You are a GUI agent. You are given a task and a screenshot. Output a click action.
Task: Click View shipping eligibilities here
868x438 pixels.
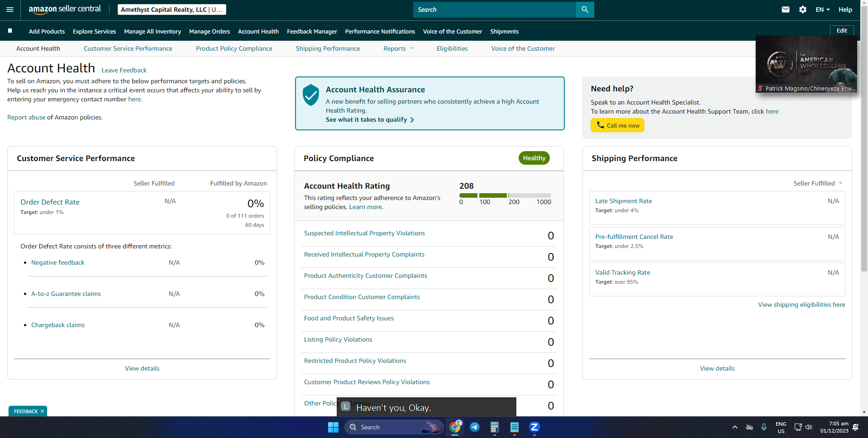[801, 305]
